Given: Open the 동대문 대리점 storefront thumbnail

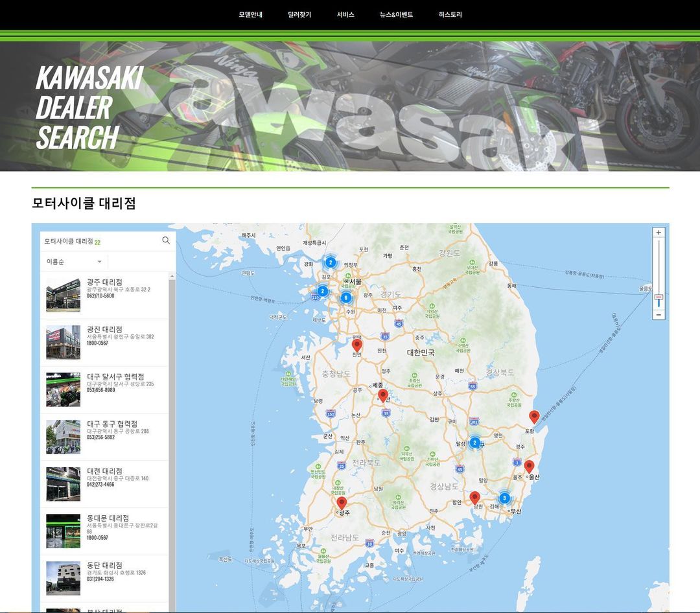Looking at the screenshot, I should [64, 531].
